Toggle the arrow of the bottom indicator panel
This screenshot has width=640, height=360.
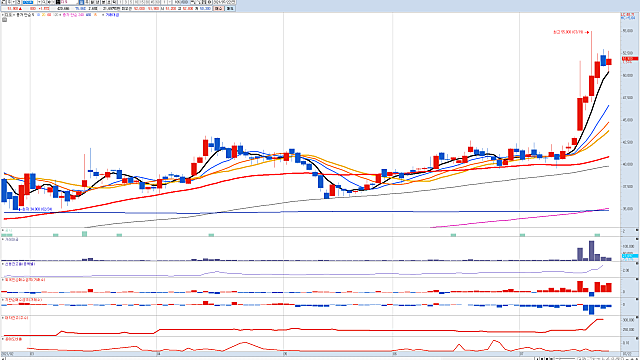coord(3,339)
